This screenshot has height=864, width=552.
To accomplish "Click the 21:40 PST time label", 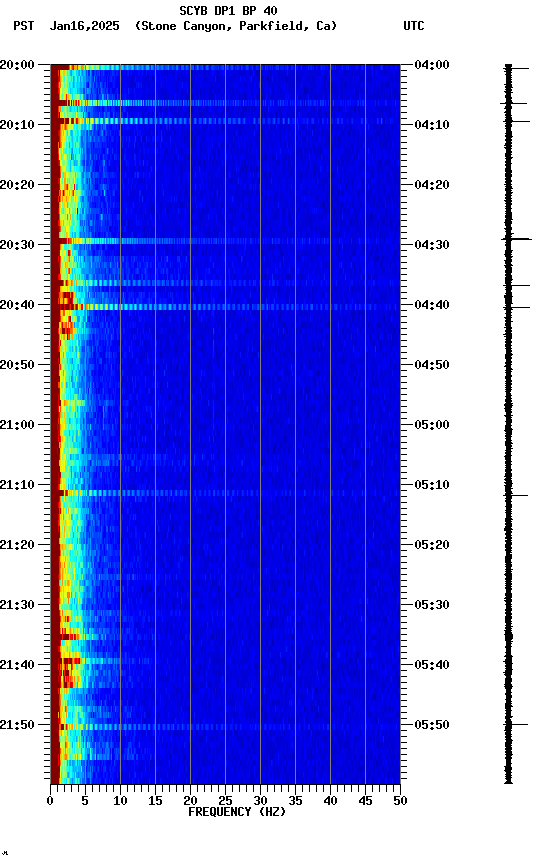I will 17,665.
